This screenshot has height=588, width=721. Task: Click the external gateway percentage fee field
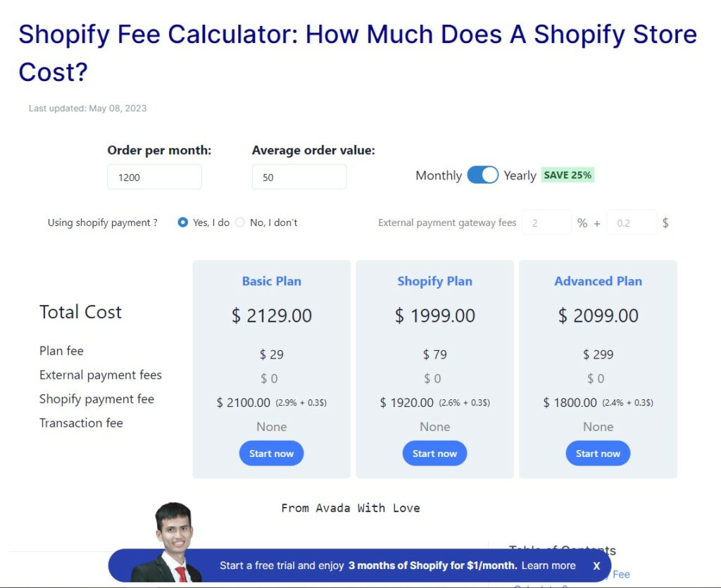point(546,223)
